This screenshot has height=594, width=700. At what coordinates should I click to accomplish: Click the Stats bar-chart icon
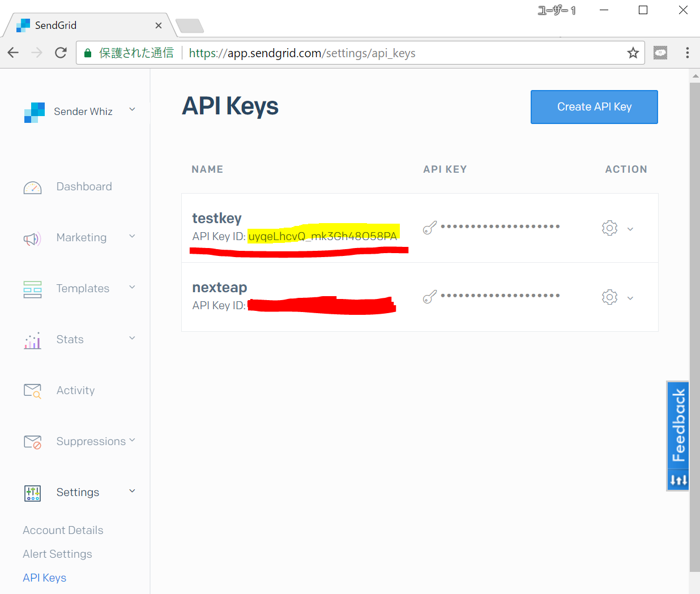(x=32, y=339)
